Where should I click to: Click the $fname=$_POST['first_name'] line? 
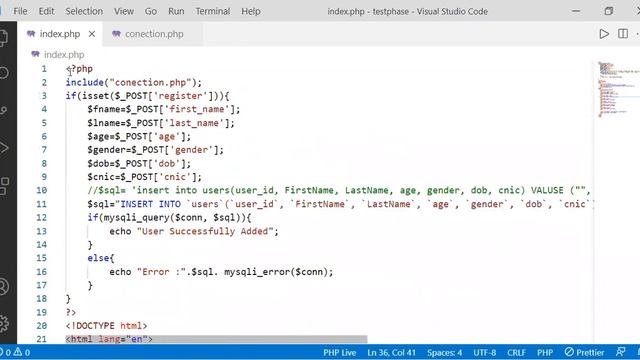click(164, 109)
